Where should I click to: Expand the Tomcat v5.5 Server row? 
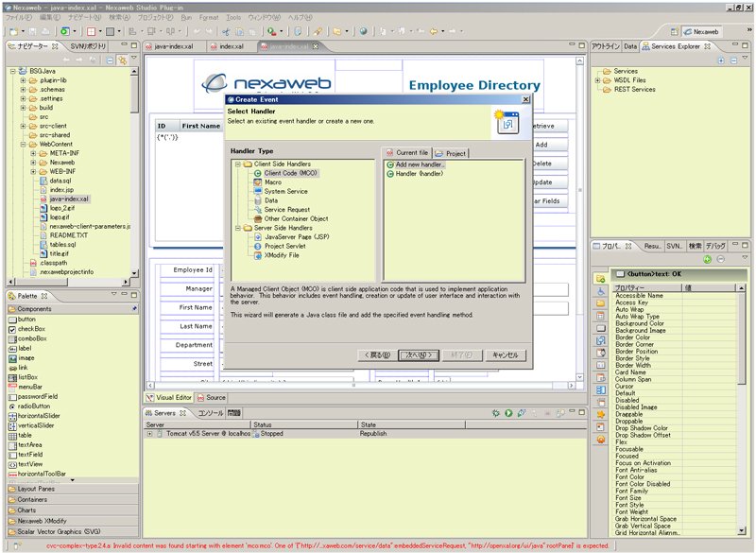(149, 434)
